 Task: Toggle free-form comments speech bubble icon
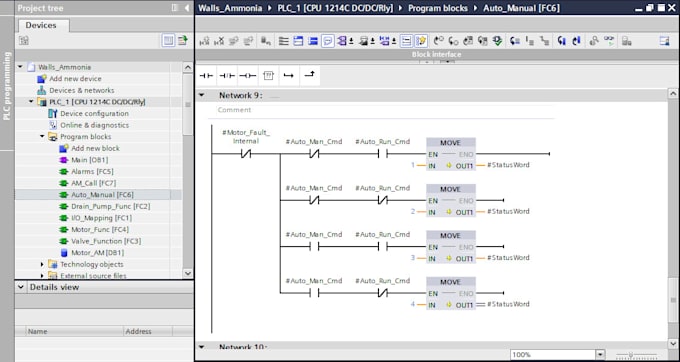(x=328, y=41)
